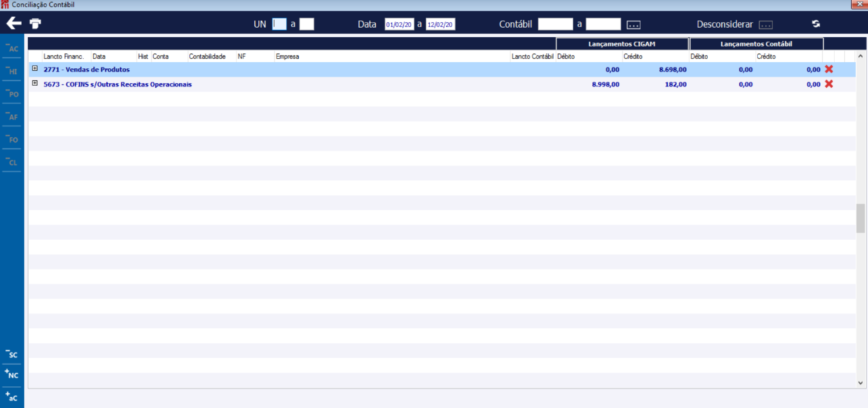Screen dimensions: 868x408
Task: Refresh using the circular arrows icon
Action: [x=816, y=24]
